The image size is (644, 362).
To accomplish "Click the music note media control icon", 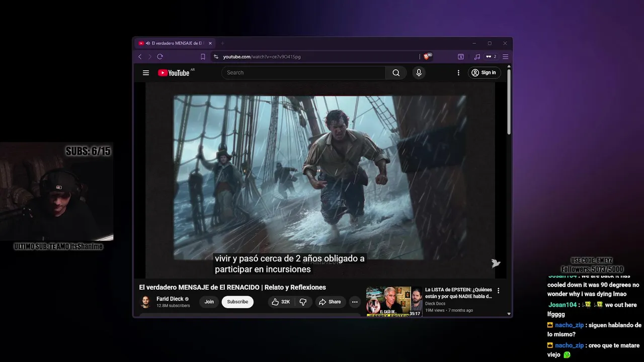I will 477,57.
